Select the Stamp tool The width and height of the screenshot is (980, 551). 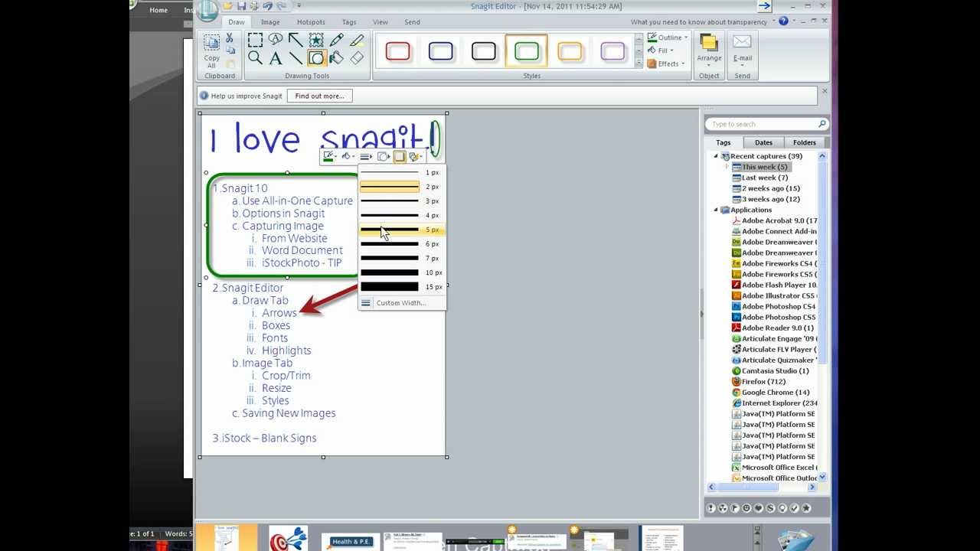[316, 41]
